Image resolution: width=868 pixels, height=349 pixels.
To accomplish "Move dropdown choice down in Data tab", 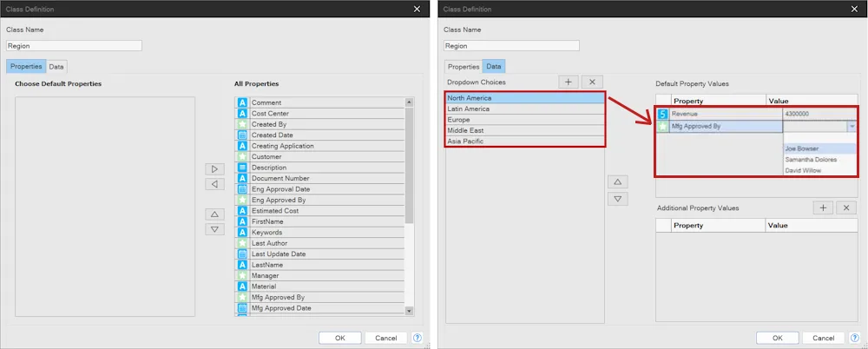I will click(x=618, y=199).
